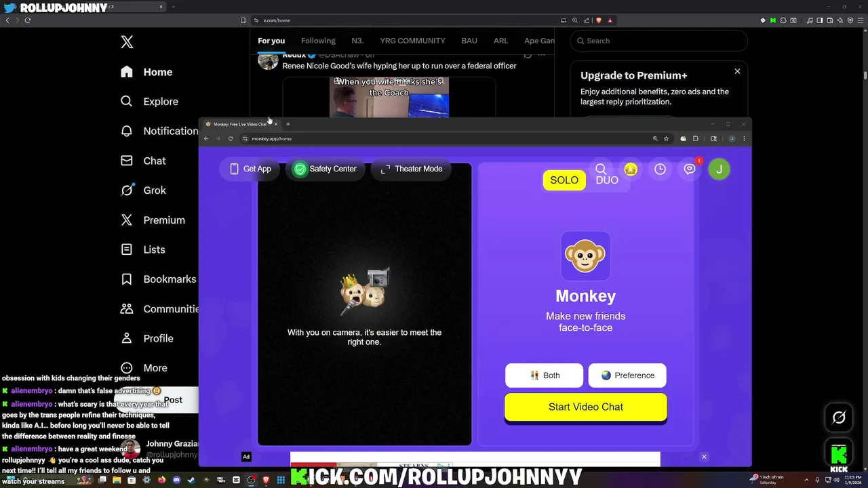The width and height of the screenshot is (868, 488).
Task: Open a new tab in Monkey window
Action: point(288,124)
